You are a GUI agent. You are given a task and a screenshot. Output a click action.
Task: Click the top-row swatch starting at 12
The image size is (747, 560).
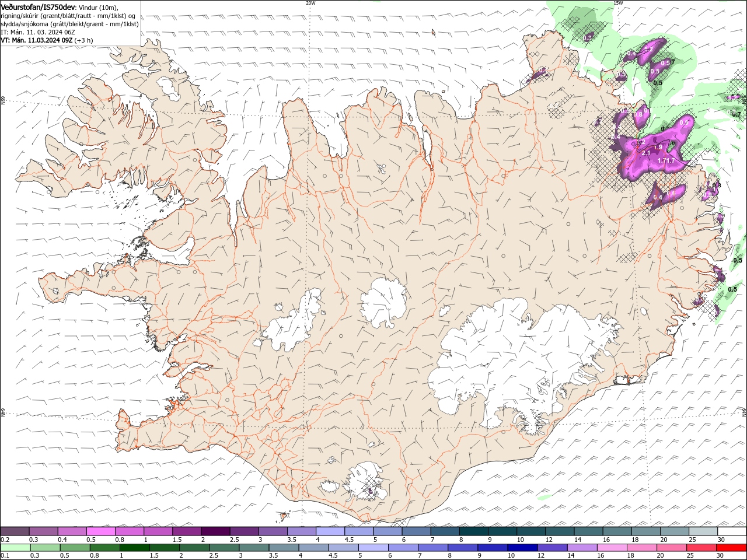(560, 531)
